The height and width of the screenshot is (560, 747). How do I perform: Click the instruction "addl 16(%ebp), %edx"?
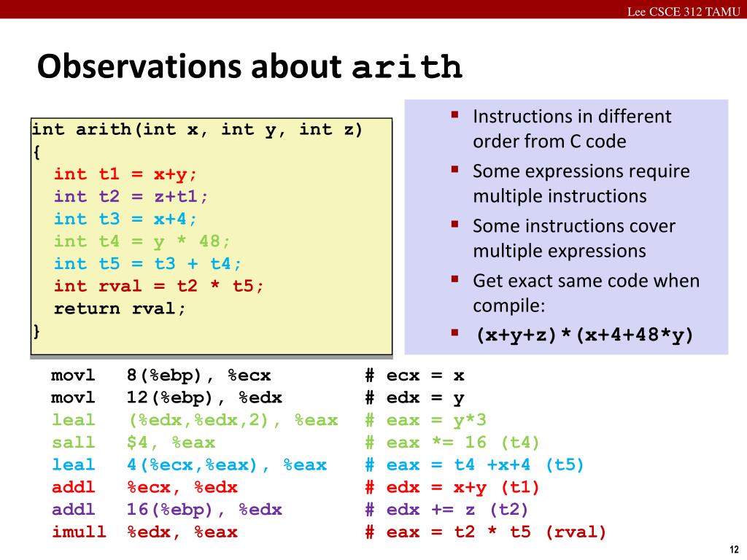pos(166,510)
